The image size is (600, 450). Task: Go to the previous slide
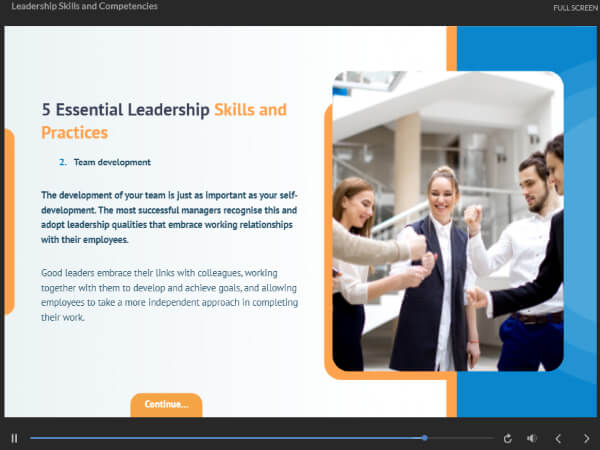coord(558,438)
